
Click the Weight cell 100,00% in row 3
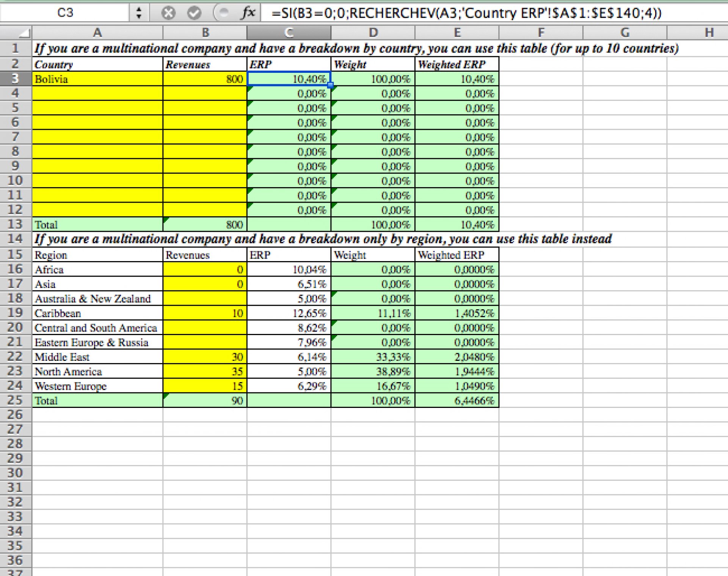(x=373, y=79)
